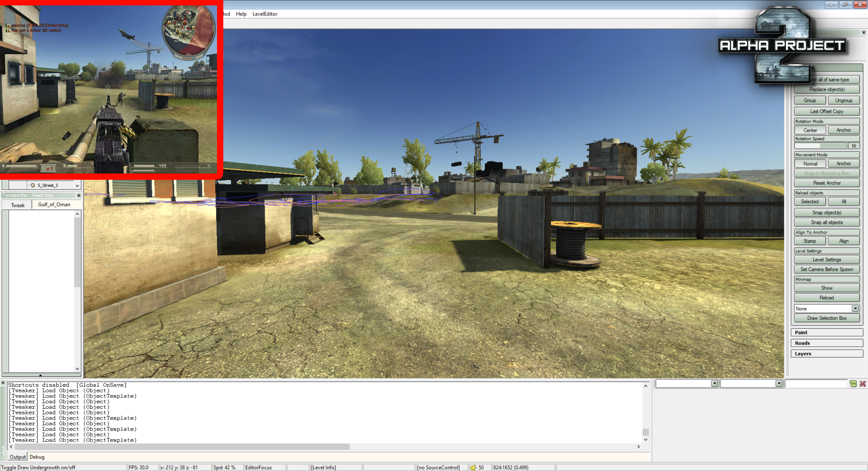The height and width of the screenshot is (471, 868).
Task: Expand the Paint section
Action: pyautogui.click(x=827, y=333)
